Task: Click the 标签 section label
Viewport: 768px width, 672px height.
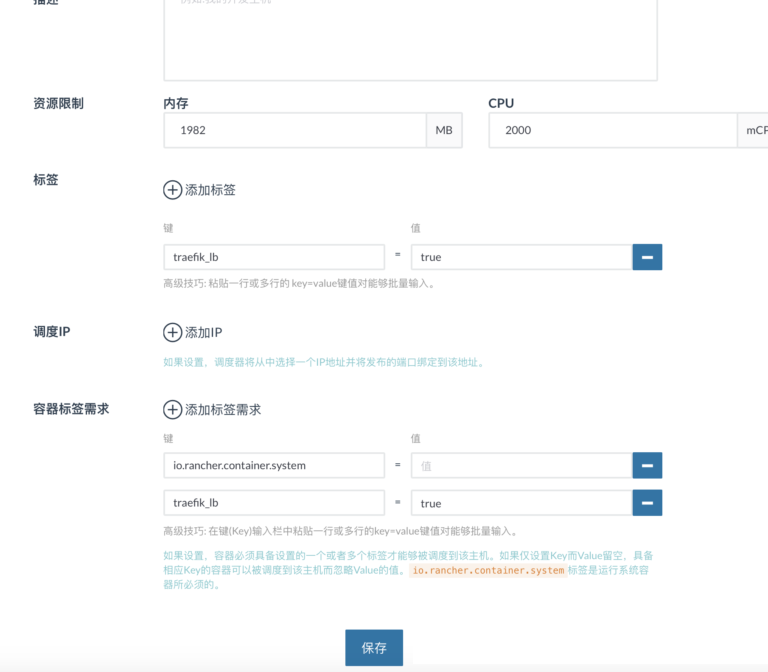Action: pyautogui.click(x=46, y=180)
